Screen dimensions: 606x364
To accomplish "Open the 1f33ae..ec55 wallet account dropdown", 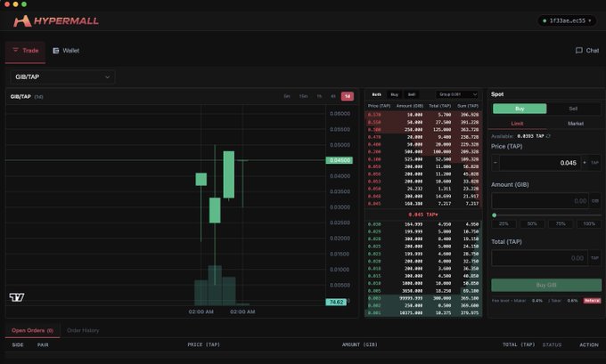I will 567,20.
